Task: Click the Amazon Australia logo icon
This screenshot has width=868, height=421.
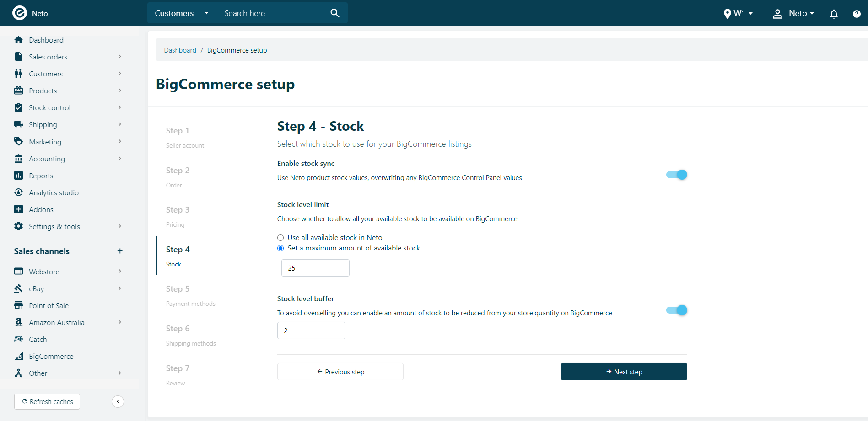Action: click(18, 322)
